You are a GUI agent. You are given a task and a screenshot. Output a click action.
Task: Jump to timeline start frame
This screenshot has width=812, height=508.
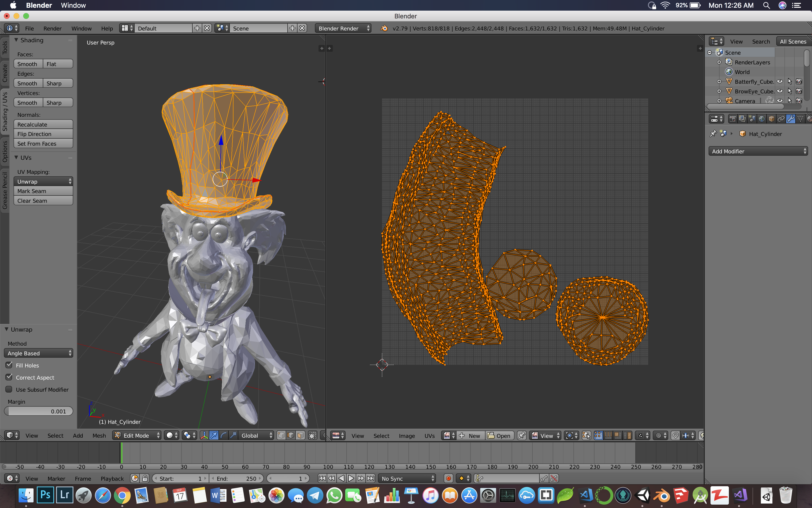322,478
